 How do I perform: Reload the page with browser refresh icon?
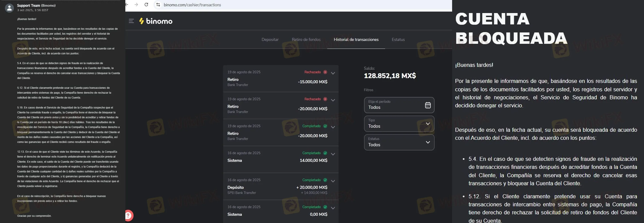(146, 4)
